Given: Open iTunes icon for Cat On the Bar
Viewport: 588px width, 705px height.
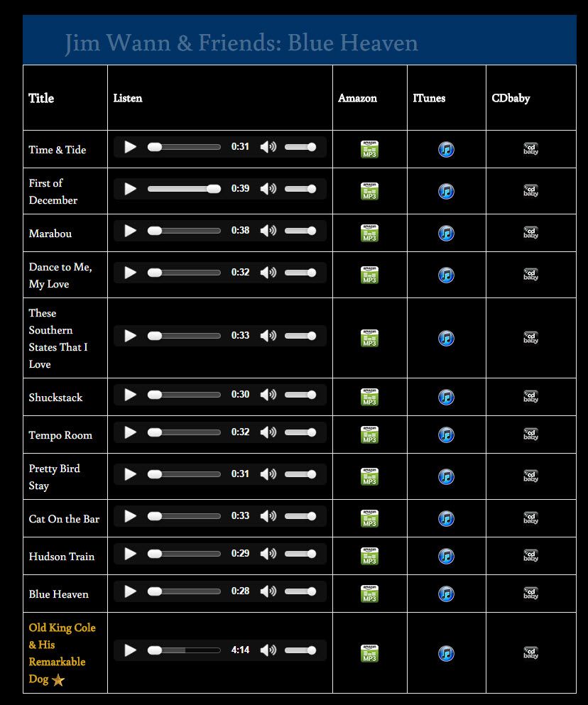Looking at the screenshot, I should (x=446, y=518).
